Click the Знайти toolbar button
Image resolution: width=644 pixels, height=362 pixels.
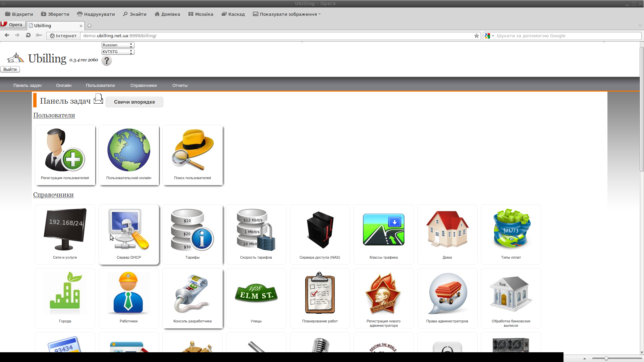(x=135, y=14)
